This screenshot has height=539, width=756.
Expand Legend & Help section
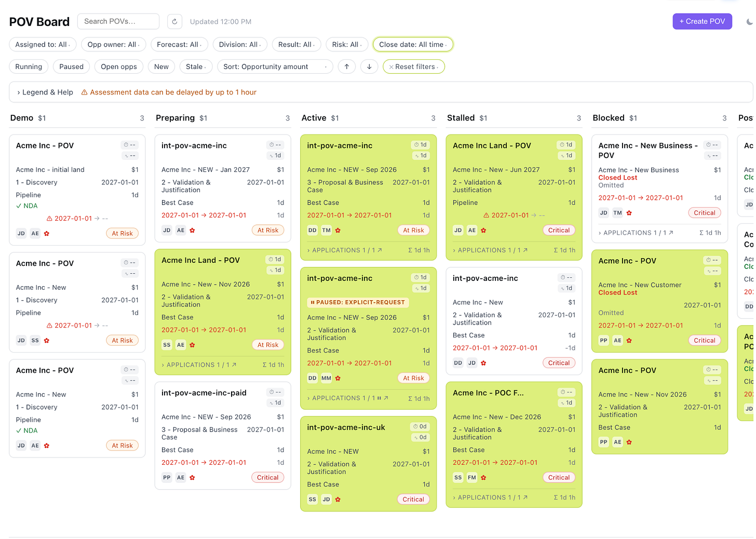(45, 92)
